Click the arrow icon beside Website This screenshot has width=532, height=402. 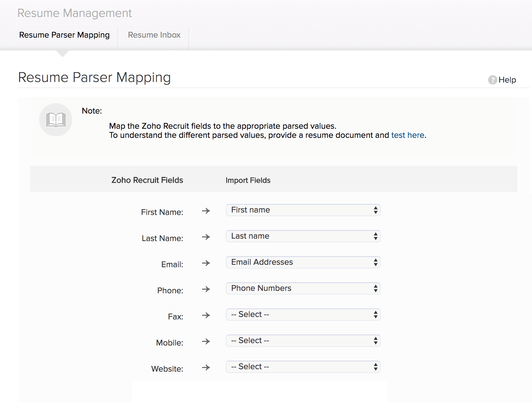click(206, 367)
